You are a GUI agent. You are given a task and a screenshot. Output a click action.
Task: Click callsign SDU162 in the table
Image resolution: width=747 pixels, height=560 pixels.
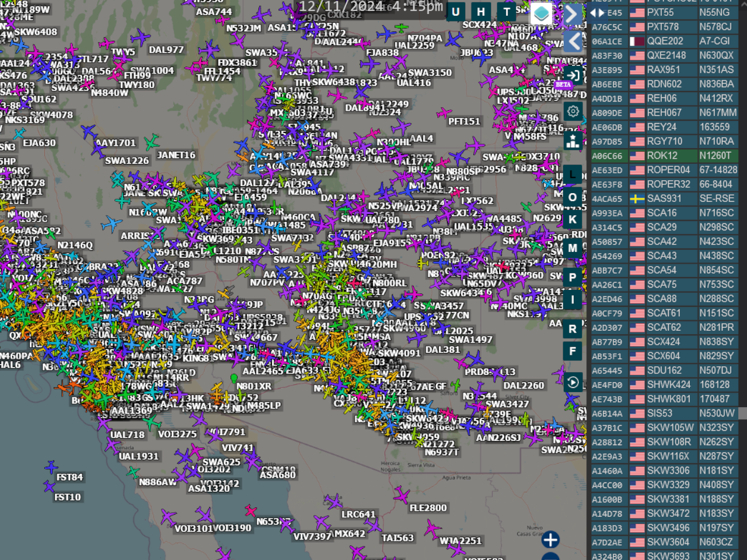[x=664, y=370]
